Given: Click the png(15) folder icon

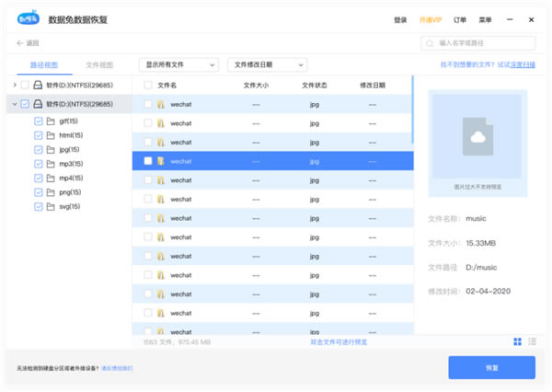Looking at the screenshot, I should (x=51, y=192).
